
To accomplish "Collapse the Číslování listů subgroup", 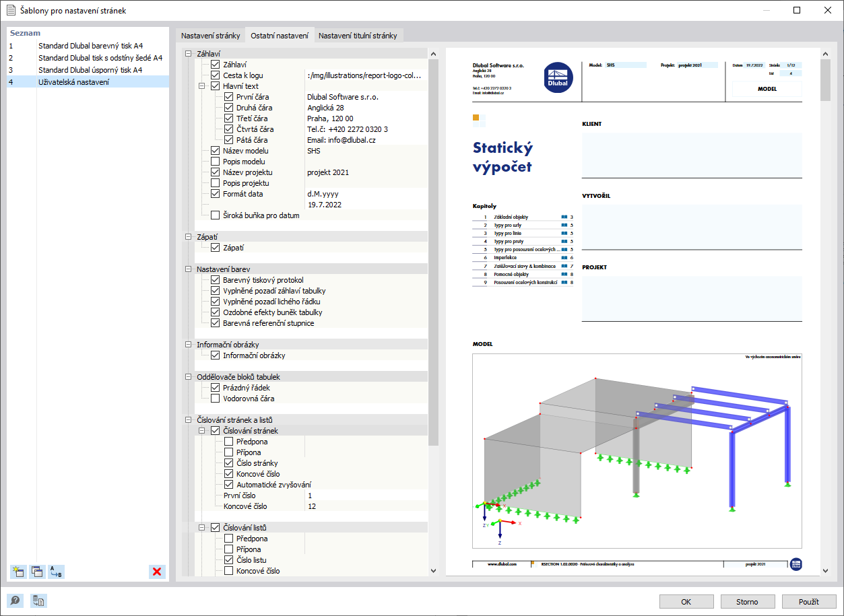I will click(201, 528).
